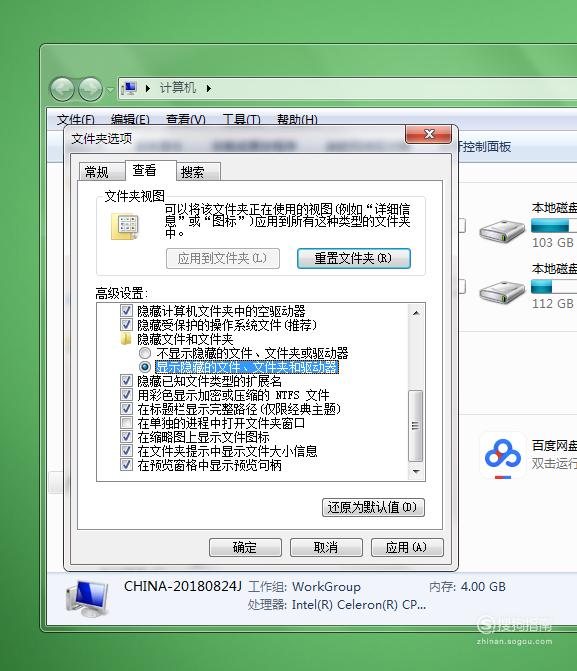The image size is (577, 671).
Task: Click the 应用(A) button
Action: point(407,547)
